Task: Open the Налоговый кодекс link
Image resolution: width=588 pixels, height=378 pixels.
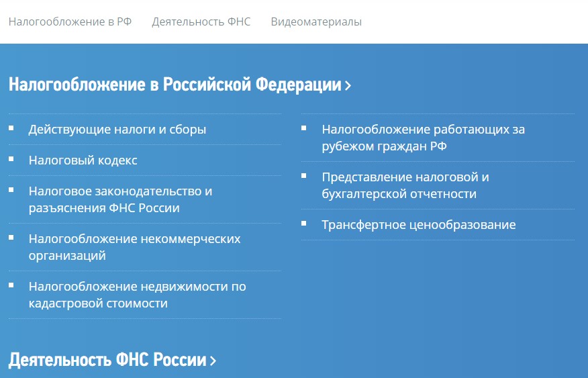Action: [x=83, y=160]
